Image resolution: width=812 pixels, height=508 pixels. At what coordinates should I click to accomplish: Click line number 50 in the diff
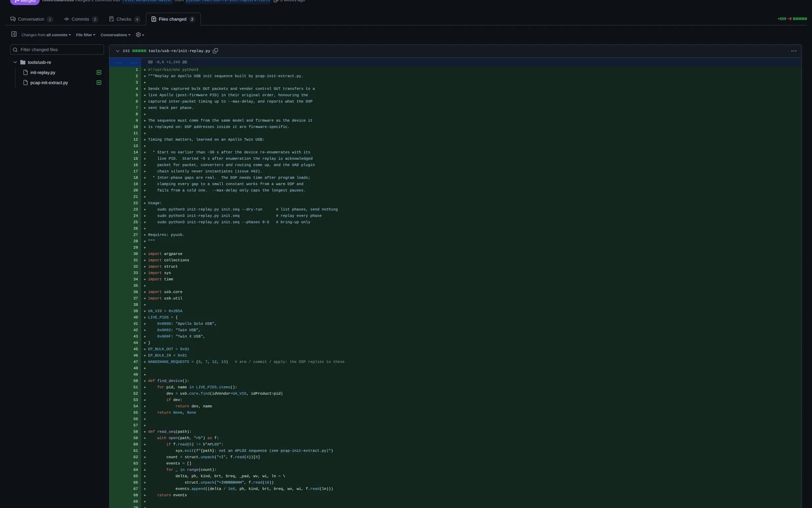136,381
